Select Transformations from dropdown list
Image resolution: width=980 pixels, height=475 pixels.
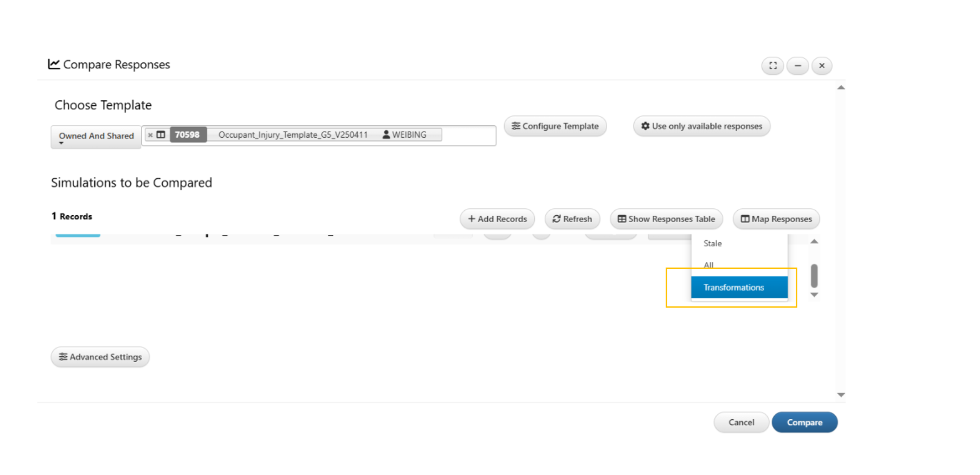739,287
